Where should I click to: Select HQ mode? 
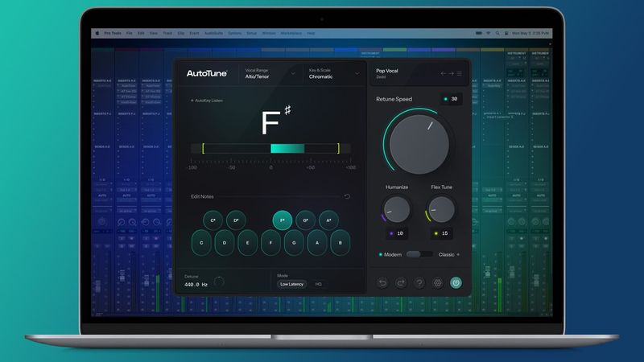click(x=318, y=284)
